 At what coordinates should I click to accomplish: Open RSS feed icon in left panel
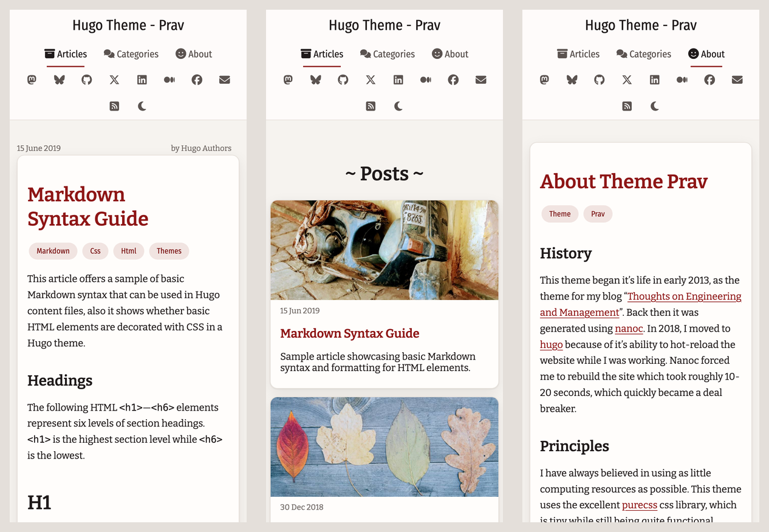pyautogui.click(x=114, y=106)
